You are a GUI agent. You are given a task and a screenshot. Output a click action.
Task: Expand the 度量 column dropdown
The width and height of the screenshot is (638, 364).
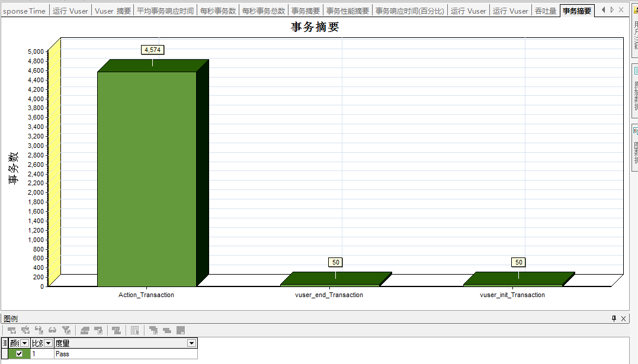191,343
